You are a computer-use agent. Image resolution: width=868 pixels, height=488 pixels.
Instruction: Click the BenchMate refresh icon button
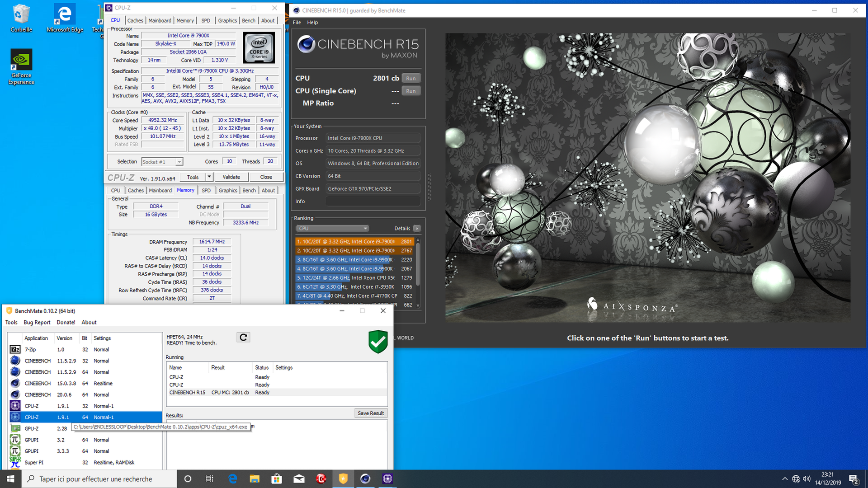click(x=243, y=338)
